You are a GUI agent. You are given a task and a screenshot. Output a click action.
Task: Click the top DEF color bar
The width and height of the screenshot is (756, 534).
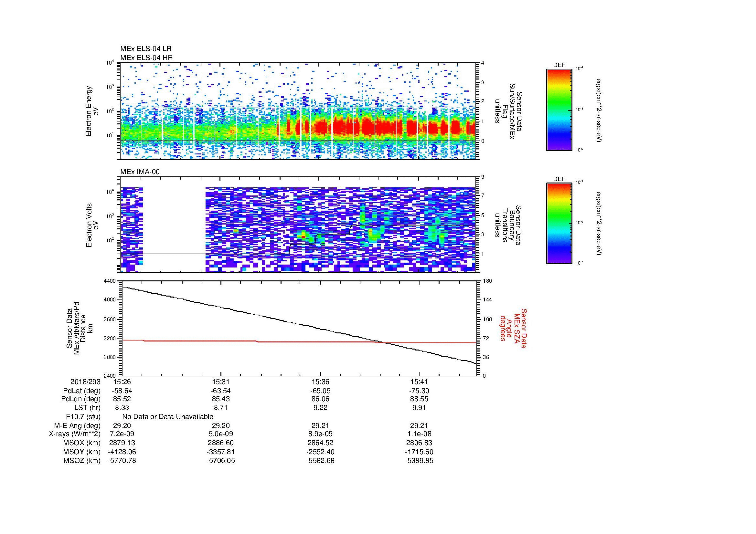559,110
